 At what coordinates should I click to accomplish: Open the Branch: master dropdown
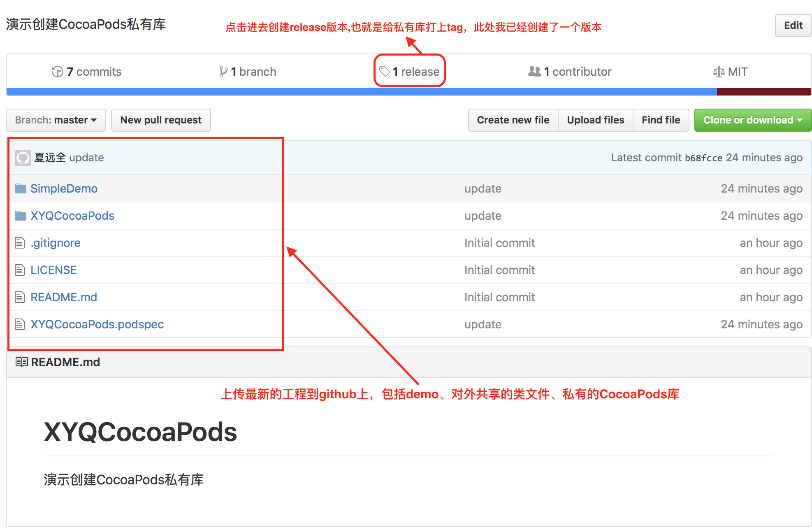tap(56, 120)
